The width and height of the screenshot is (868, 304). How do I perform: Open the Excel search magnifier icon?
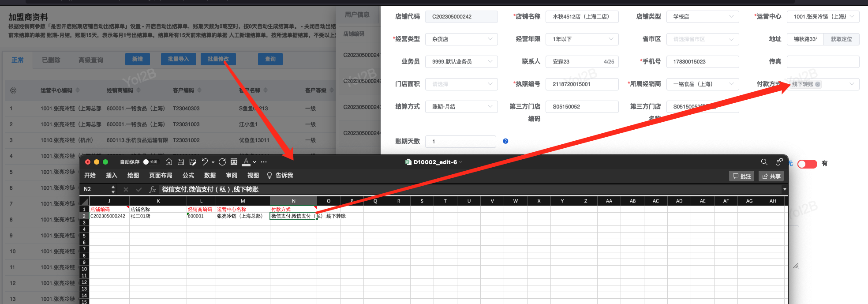pos(764,162)
